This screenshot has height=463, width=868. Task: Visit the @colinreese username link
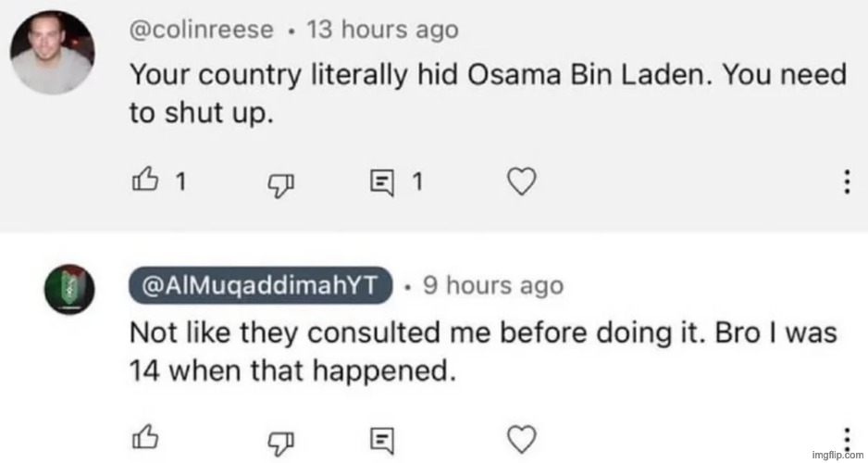(201, 30)
